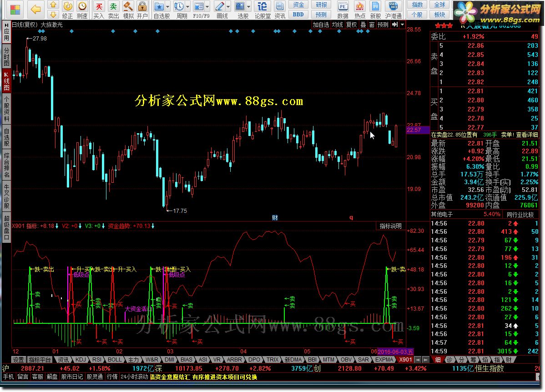Viewport: 545px width, 392px height.
Task: Click 同行业比较 industry comparison link
Action: (x=520, y=215)
